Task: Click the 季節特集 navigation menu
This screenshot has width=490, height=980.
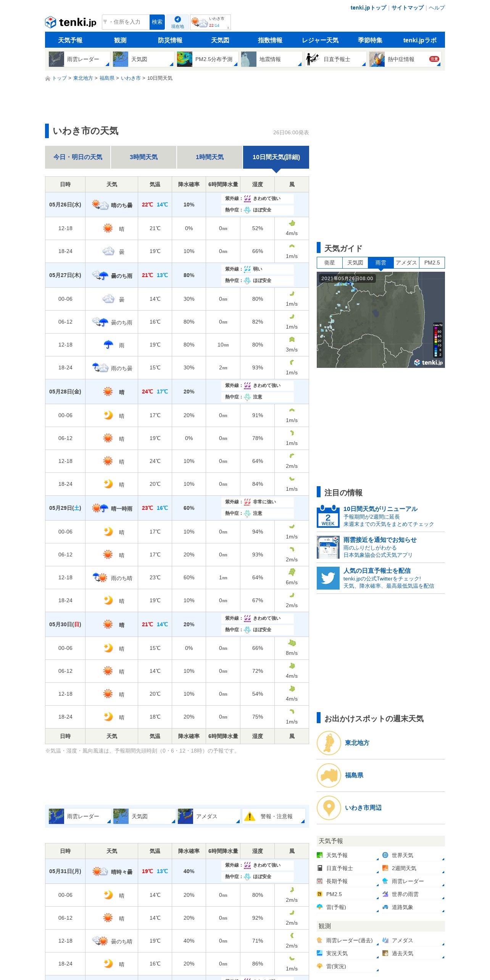Action: (370, 40)
